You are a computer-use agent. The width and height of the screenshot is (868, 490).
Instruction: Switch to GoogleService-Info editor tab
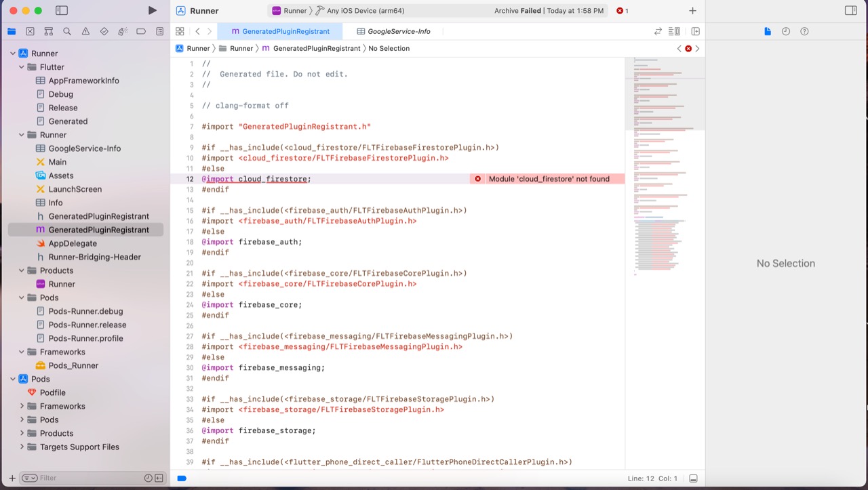(393, 31)
